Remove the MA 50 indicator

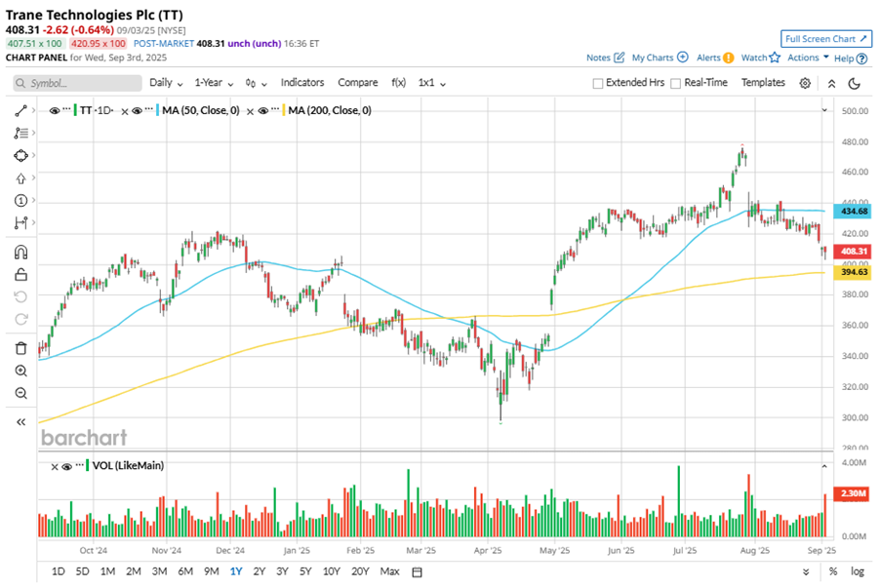click(x=125, y=111)
